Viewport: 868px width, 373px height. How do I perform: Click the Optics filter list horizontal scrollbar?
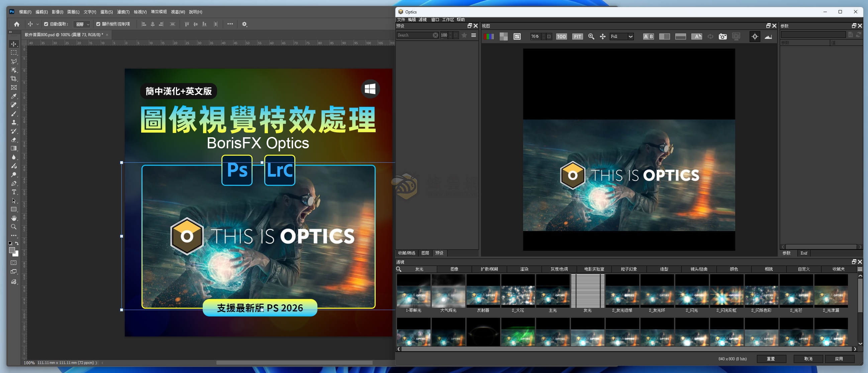click(627, 349)
